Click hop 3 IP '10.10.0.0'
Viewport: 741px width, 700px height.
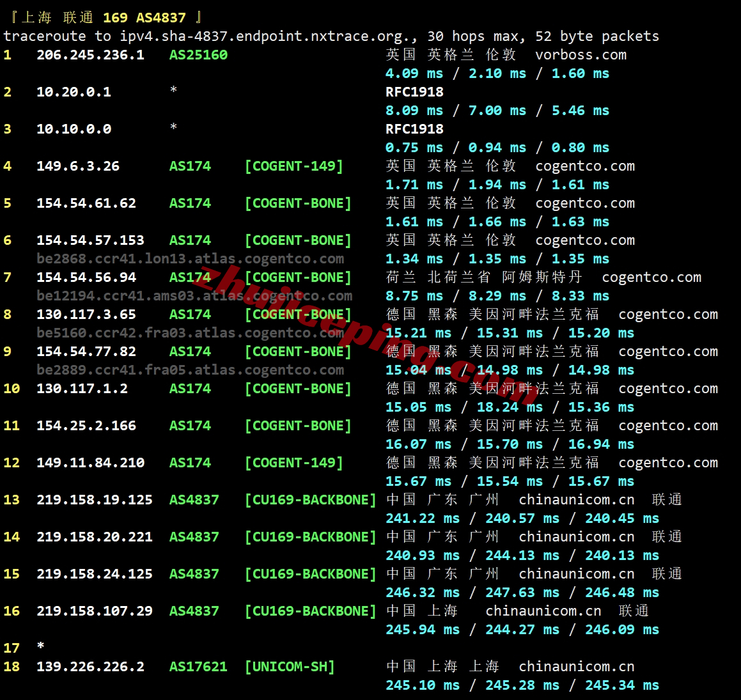click(74, 129)
